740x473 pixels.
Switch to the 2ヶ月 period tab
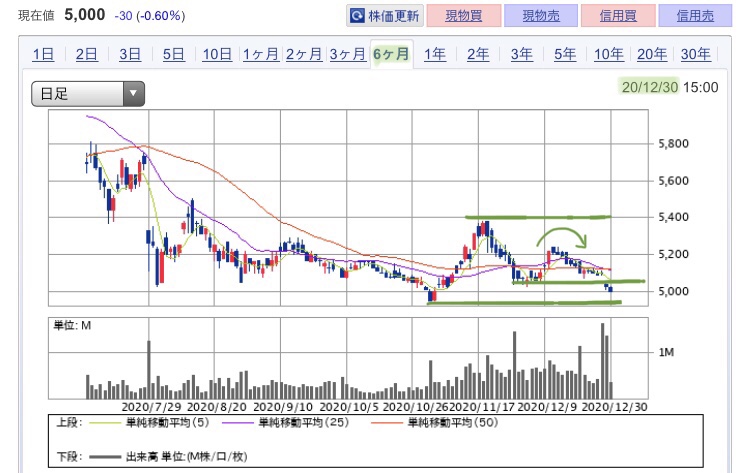click(x=304, y=54)
